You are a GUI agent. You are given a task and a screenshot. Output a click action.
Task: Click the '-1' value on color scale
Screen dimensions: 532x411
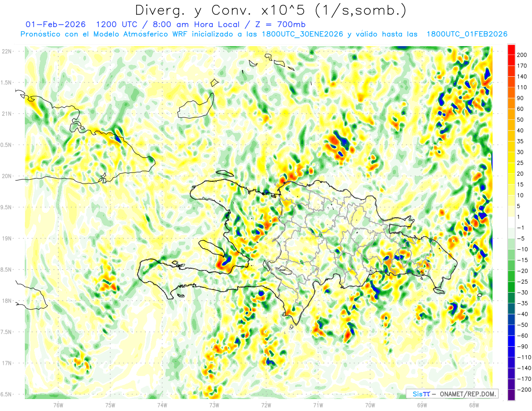521,228
